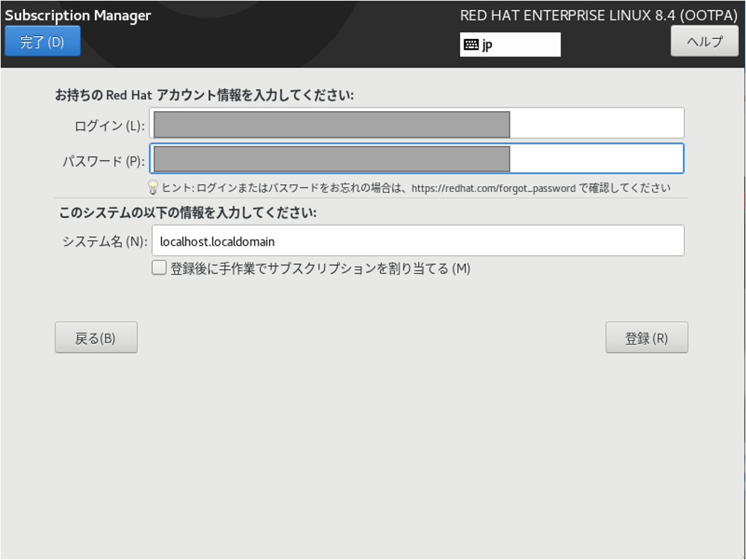Open the ヘルプ (Help) button
Image resolution: width=746 pixels, height=560 pixels.
point(704,40)
